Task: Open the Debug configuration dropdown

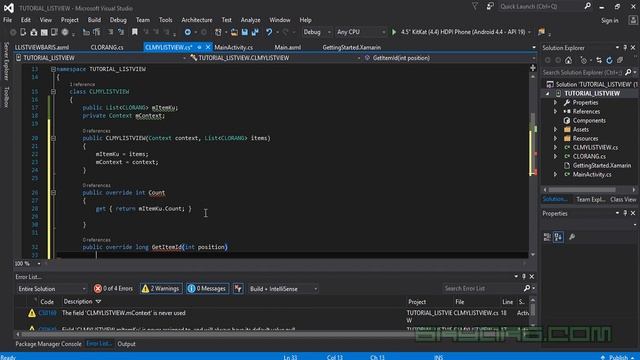Action: point(317,32)
